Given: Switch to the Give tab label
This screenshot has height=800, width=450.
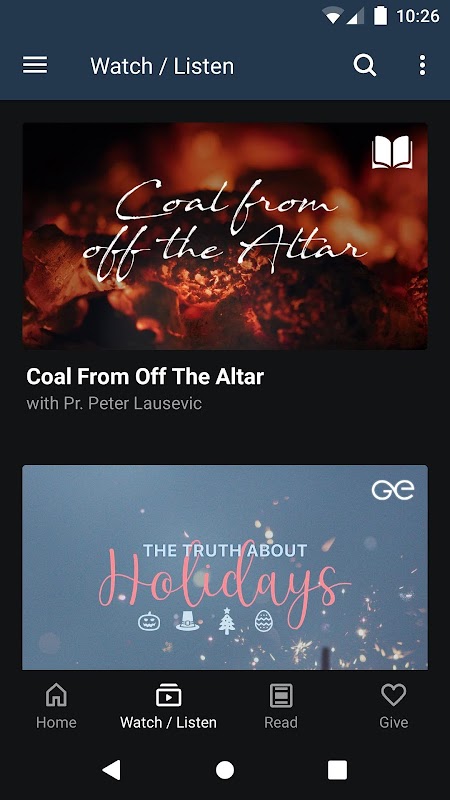Looking at the screenshot, I should click(x=393, y=722).
